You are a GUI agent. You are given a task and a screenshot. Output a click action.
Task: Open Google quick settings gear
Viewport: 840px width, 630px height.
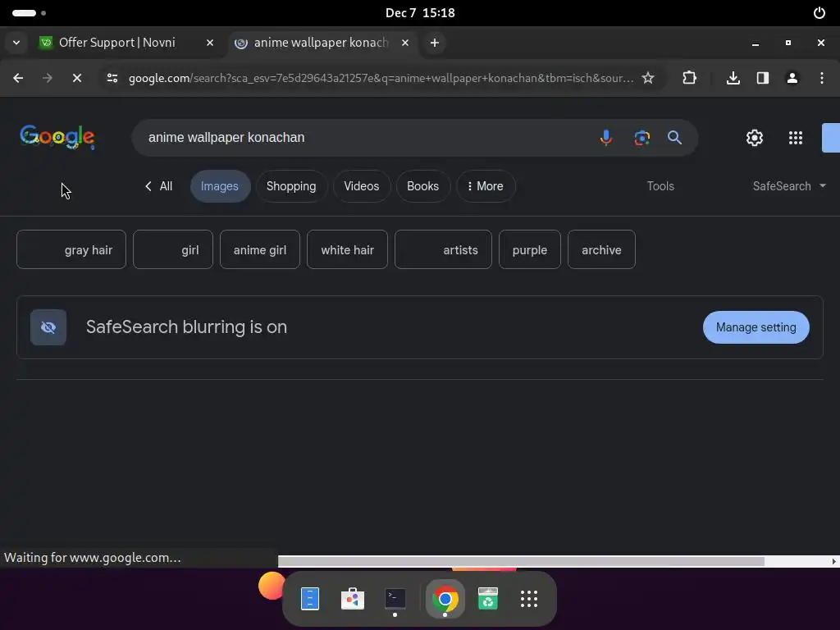(x=755, y=138)
